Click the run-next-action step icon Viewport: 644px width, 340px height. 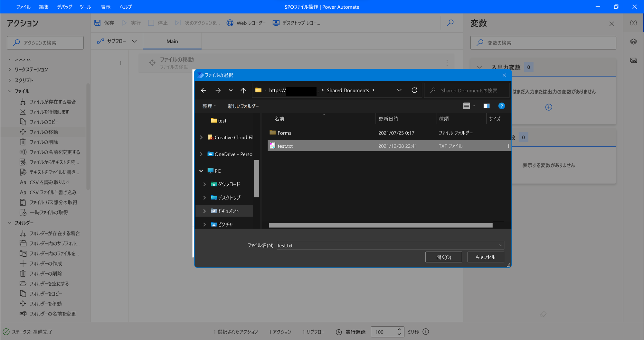(178, 23)
